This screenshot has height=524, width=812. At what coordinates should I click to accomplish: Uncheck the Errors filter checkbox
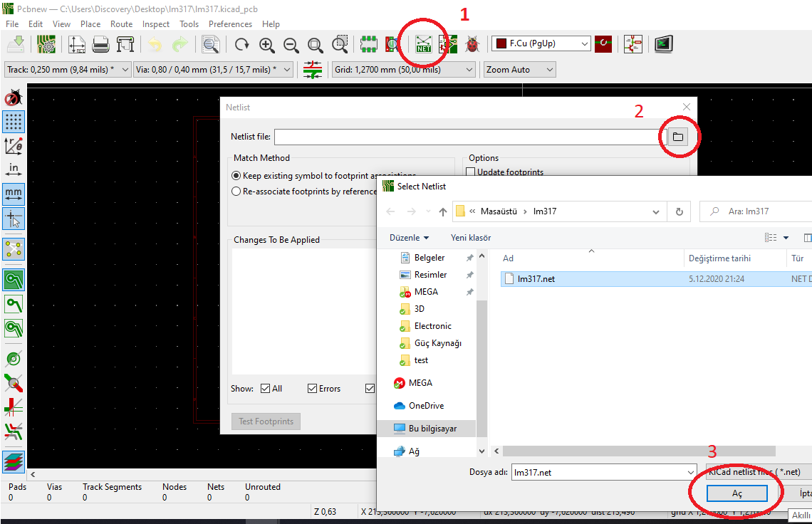tap(312, 389)
